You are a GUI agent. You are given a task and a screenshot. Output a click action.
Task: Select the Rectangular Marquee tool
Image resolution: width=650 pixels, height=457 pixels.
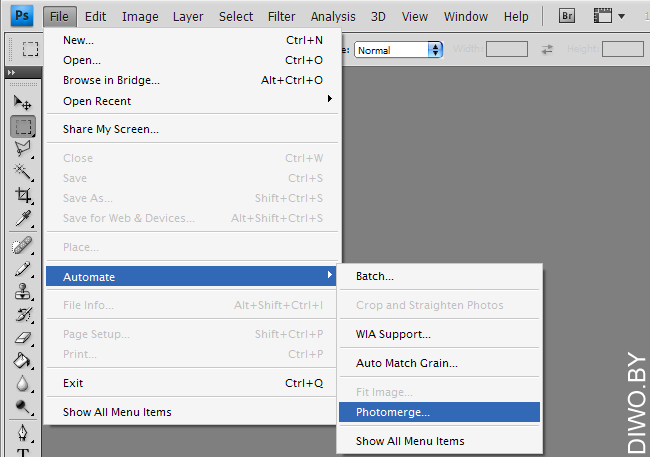22,126
